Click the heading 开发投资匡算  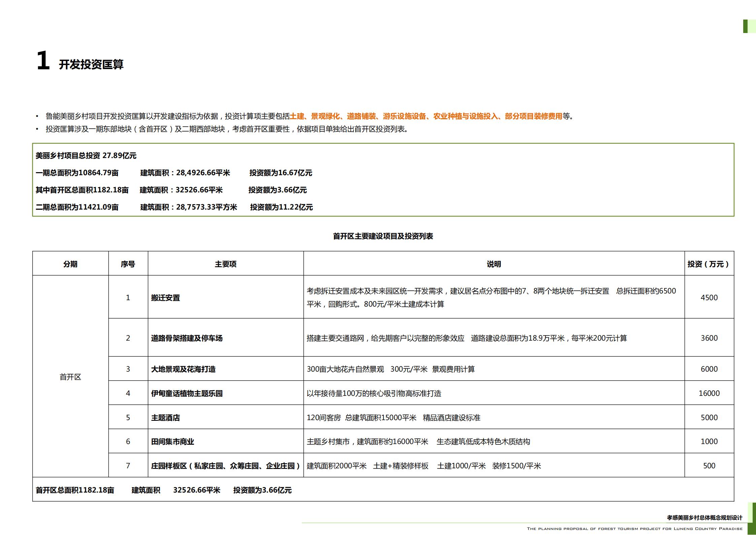[x=91, y=64]
